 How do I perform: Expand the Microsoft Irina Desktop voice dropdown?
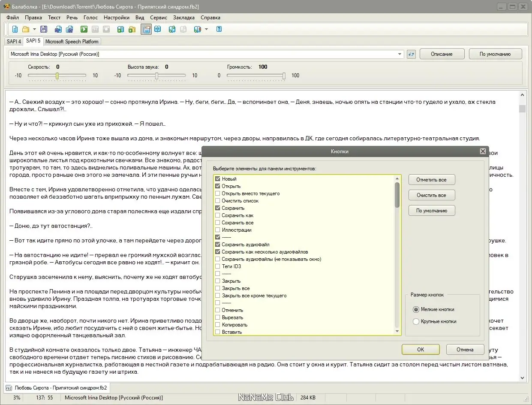click(400, 54)
